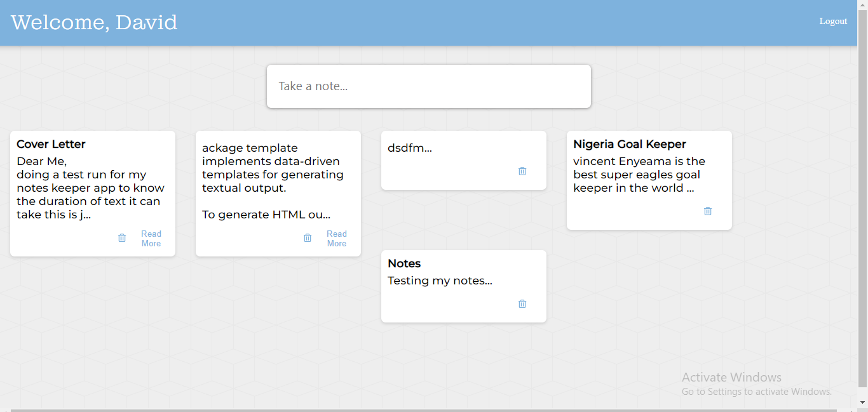Expand Cover Letter note with Read More
This screenshot has height=412, width=868.
tap(151, 239)
